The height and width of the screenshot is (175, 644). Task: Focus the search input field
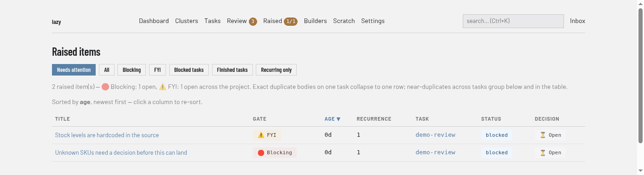(513, 21)
